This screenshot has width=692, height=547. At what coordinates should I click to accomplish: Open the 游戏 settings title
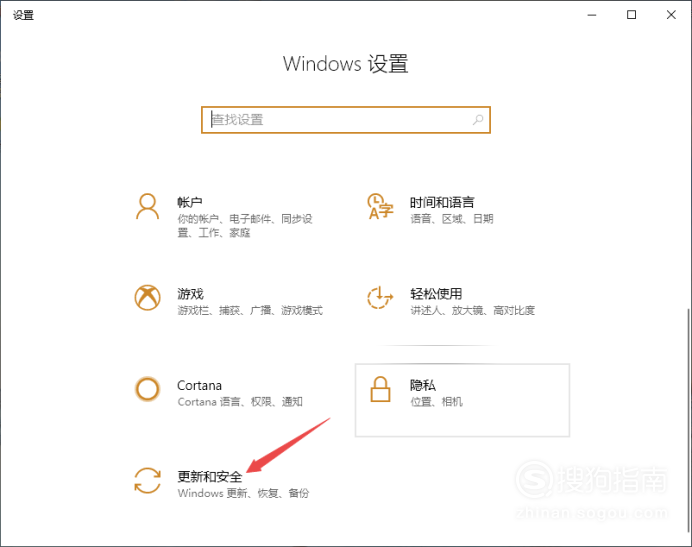[191, 294]
